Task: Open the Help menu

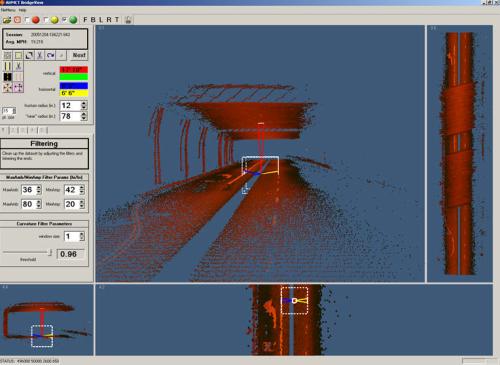Action: (x=22, y=10)
